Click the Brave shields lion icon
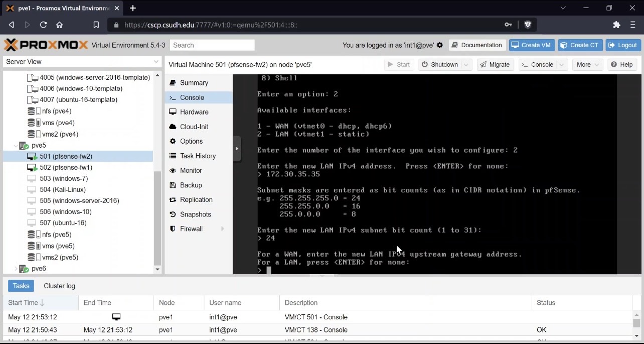The height and width of the screenshot is (344, 644). (528, 25)
